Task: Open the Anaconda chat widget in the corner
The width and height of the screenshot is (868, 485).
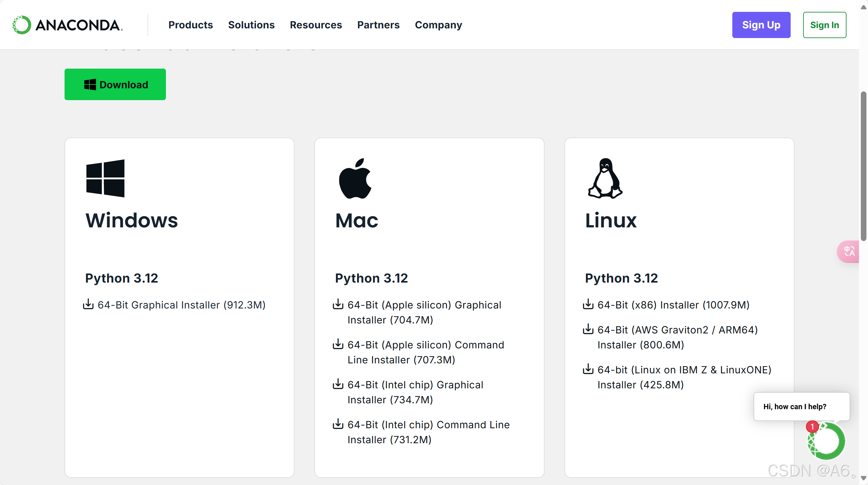Action: pyautogui.click(x=826, y=442)
